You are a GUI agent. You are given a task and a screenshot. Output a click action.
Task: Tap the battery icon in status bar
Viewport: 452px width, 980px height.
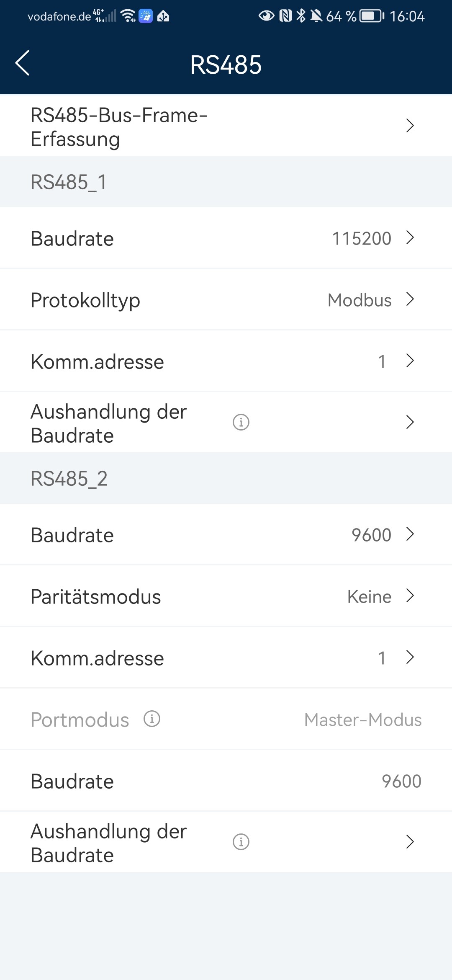[372, 16]
